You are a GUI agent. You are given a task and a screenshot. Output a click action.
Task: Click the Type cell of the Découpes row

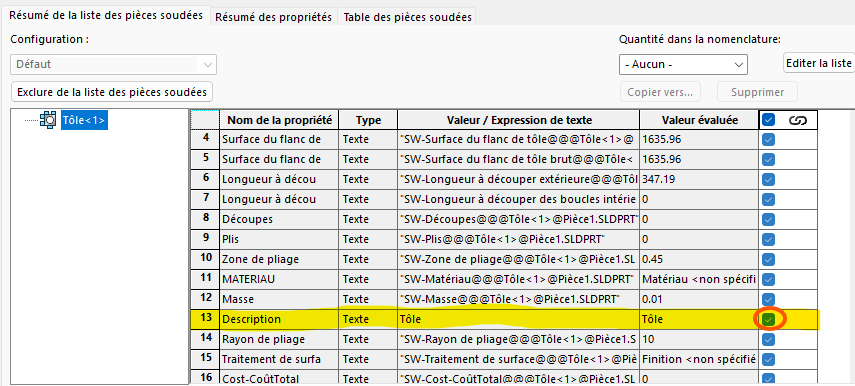coord(368,219)
